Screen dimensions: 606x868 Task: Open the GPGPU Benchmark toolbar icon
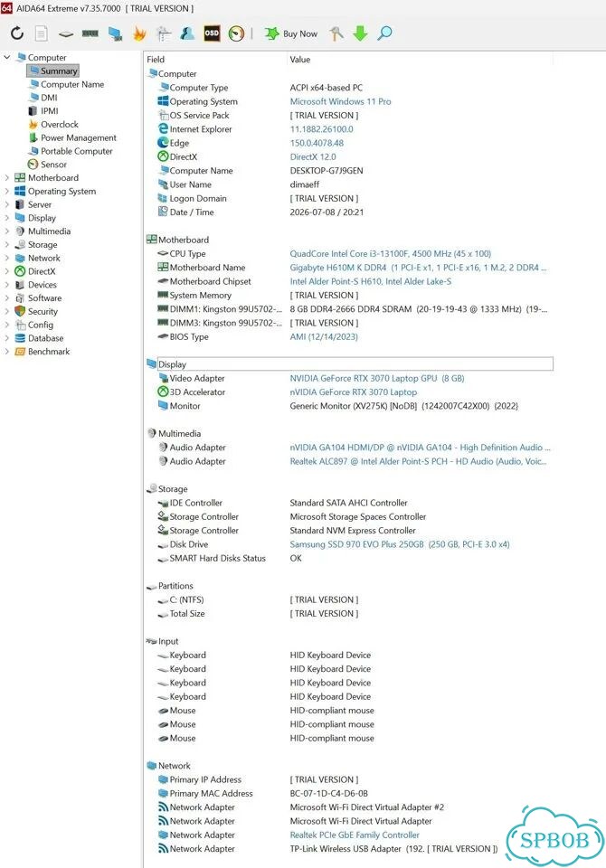115,33
